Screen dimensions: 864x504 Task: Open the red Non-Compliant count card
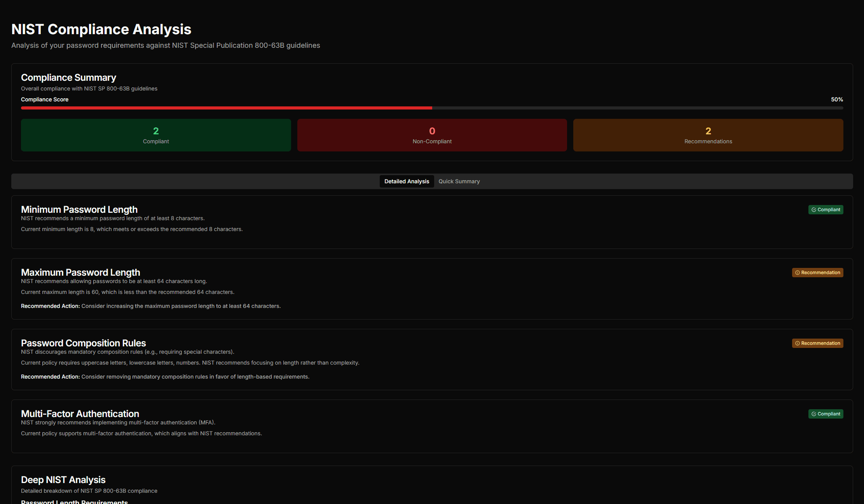(x=432, y=135)
